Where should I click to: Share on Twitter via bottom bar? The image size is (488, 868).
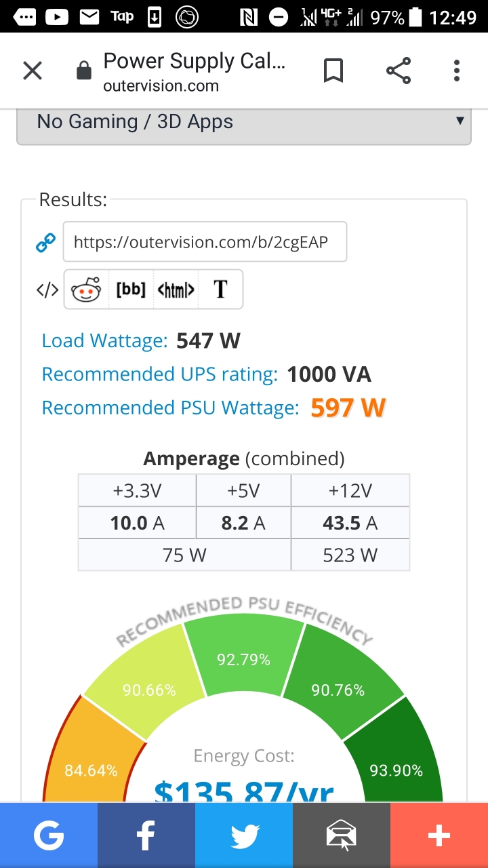pyautogui.click(x=244, y=835)
